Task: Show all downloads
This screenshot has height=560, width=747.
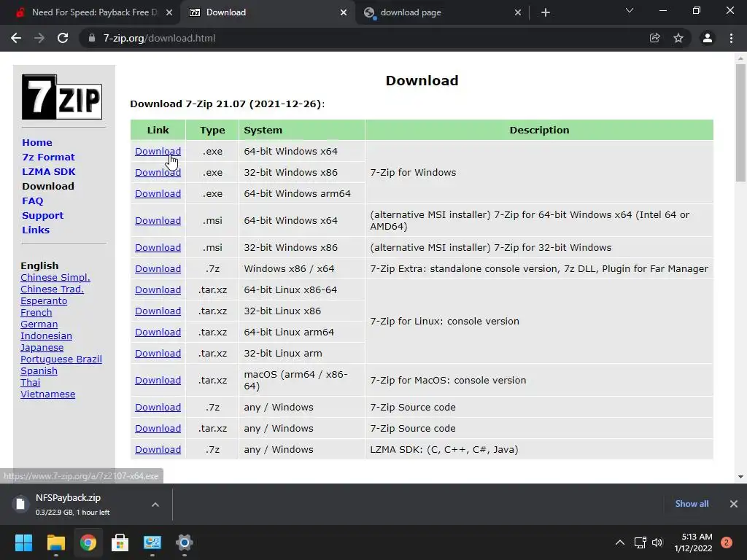Action: pyautogui.click(x=692, y=504)
